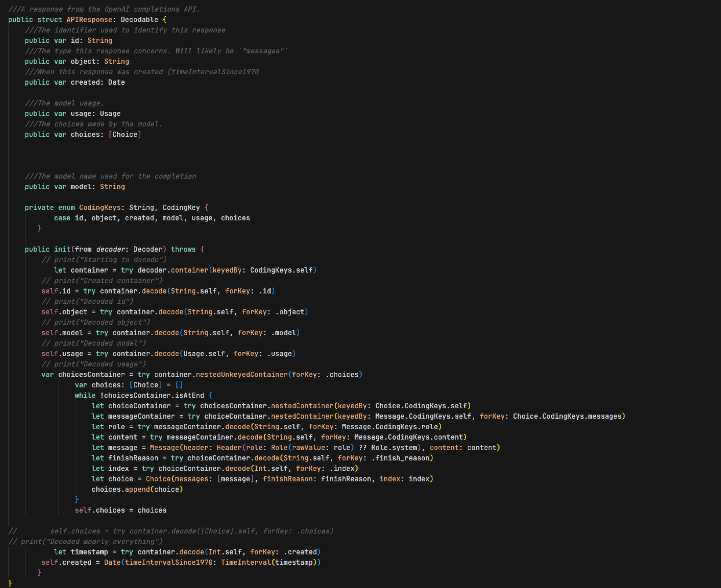
Task: Click the struct name APIResponse
Action: click(x=89, y=20)
